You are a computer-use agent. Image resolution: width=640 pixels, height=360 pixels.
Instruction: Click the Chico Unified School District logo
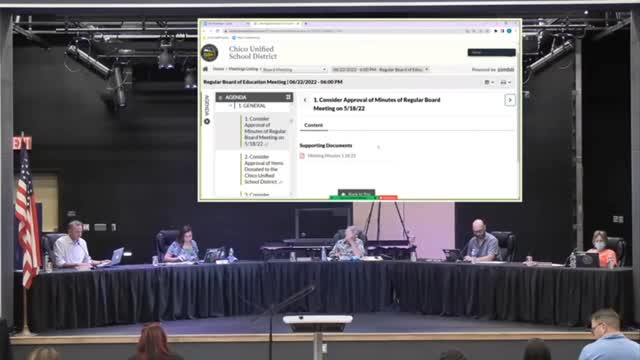pyautogui.click(x=210, y=53)
